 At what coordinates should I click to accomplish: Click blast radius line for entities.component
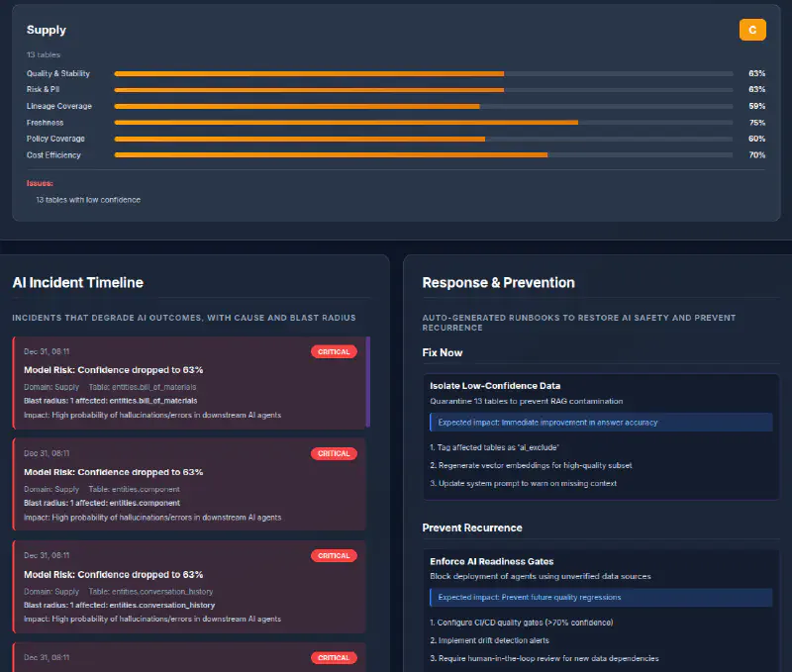coord(102,503)
